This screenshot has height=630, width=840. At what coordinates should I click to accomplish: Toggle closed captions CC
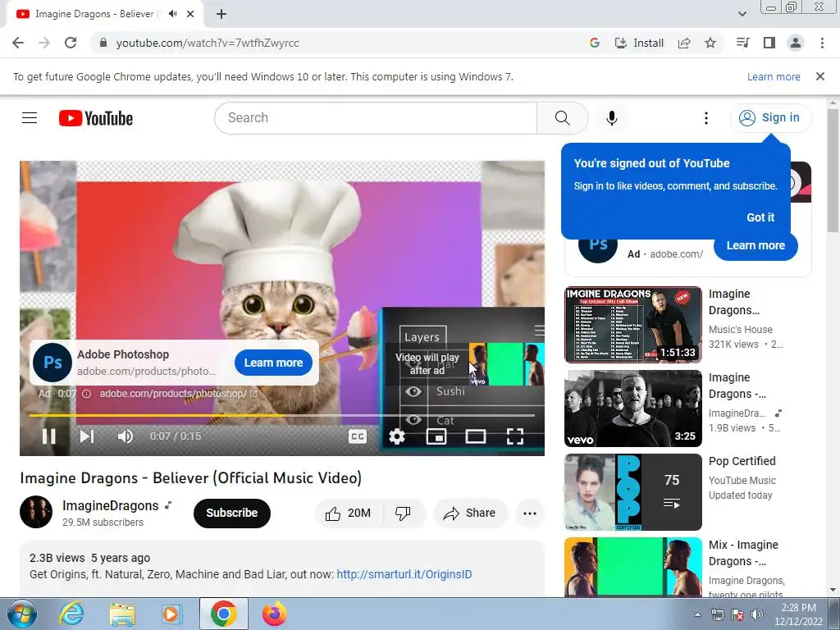(358, 436)
